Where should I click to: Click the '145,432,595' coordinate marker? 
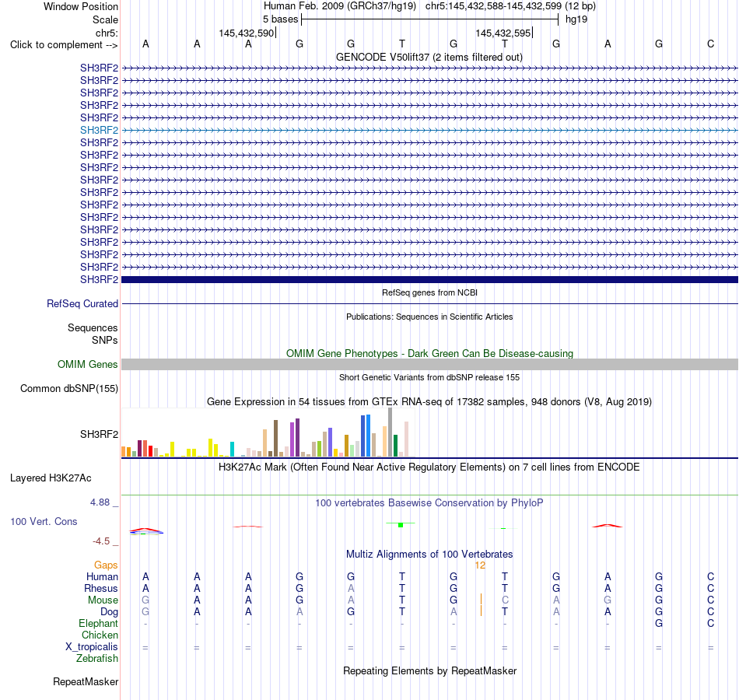(x=503, y=33)
